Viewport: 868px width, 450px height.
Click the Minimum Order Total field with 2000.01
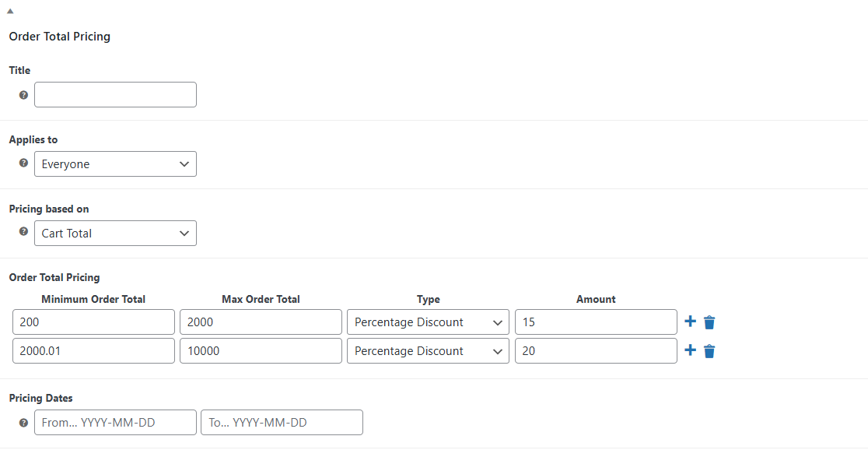(x=93, y=351)
